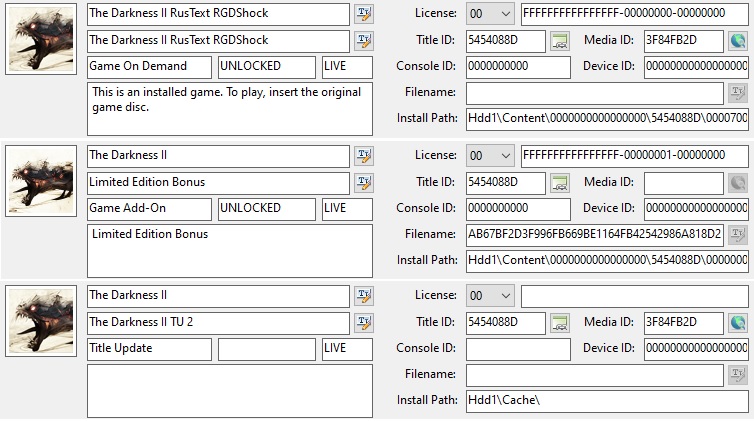This screenshot has width=754, height=421.
Task: Click the LIVE field in Game Add-On entry
Action: click(347, 209)
